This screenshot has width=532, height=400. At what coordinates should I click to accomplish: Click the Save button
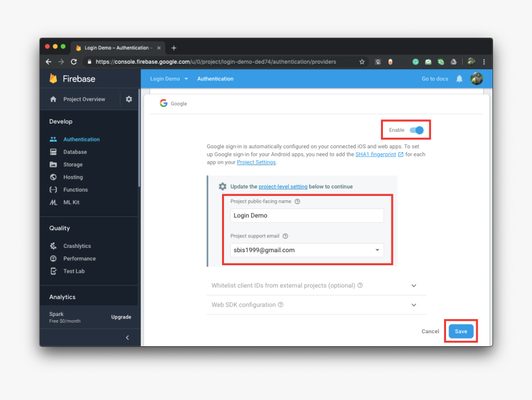tap(461, 331)
